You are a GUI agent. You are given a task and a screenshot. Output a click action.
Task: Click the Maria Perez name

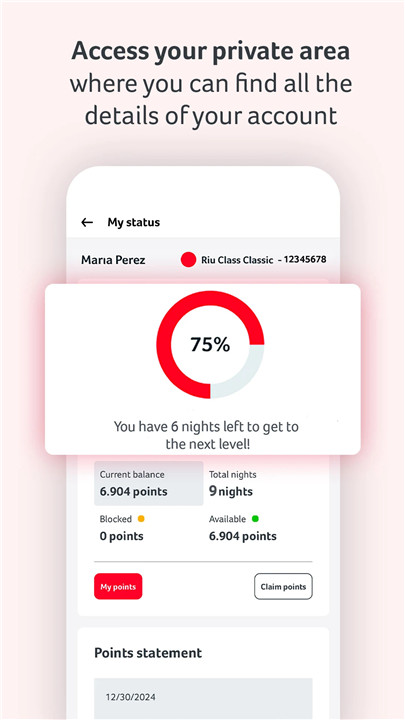(113, 260)
